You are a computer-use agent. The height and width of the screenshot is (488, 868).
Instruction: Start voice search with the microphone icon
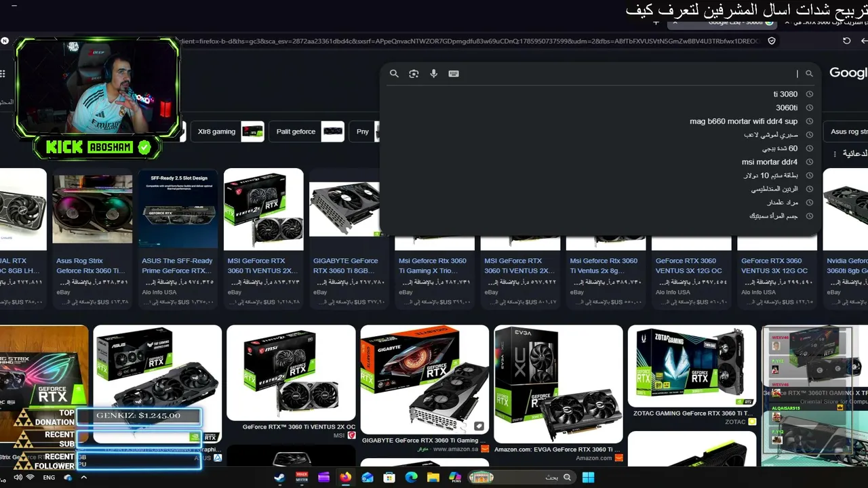click(x=434, y=74)
